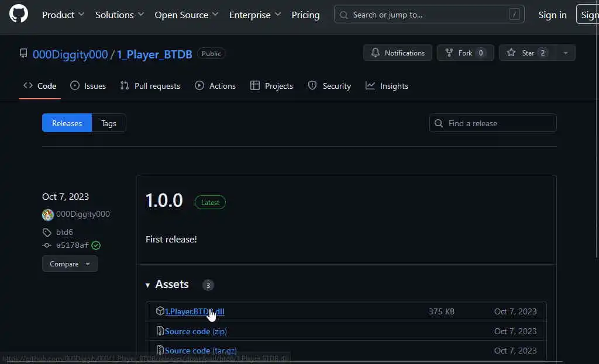Switch to the Projects tab
Image resolution: width=599 pixels, height=364 pixels.
(271, 86)
